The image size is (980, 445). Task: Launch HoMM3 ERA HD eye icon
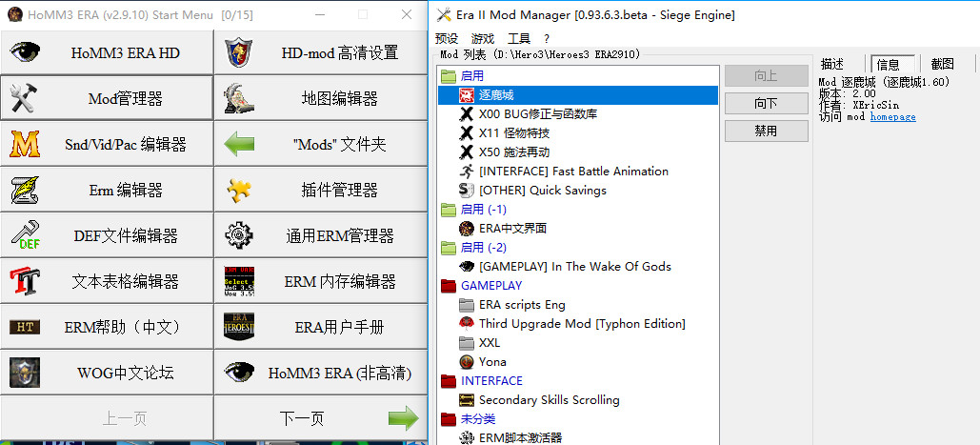pos(25,52)
